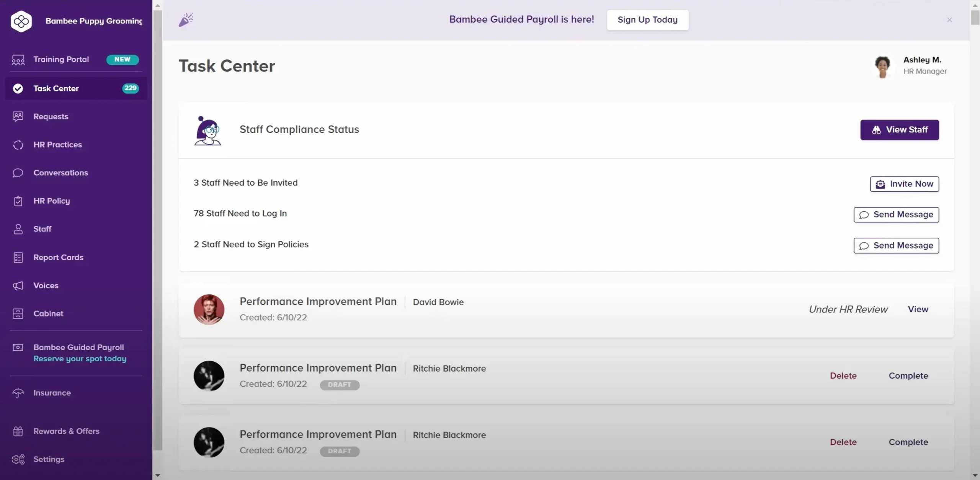Select the Voices icon in sidebar
980x480 pixels.
pyautogui.click(x=18, y=285)
